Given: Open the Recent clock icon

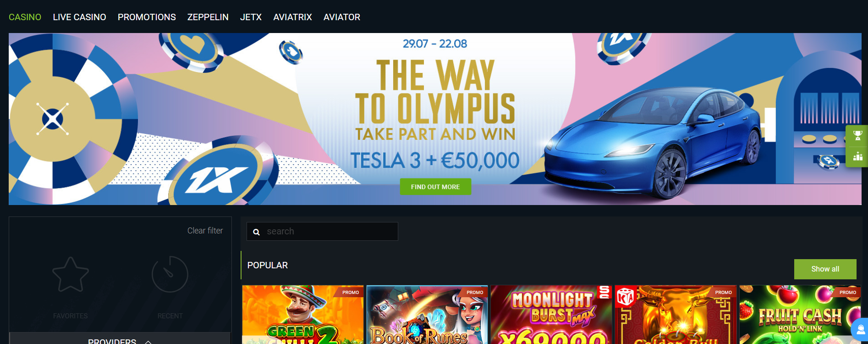Looking at the screenshot, I should (170, 274).
